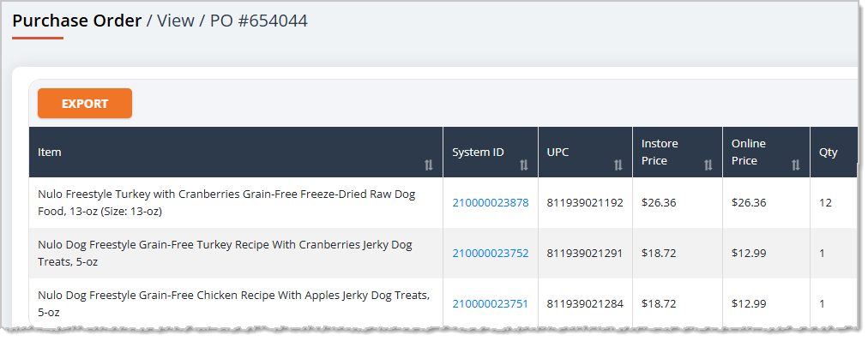Image resolution: width=868 pixels, height=341 pixels.
Task: Select Nulo Chicken Recipe With Apples Jerky item
Action: coord(233,303)
